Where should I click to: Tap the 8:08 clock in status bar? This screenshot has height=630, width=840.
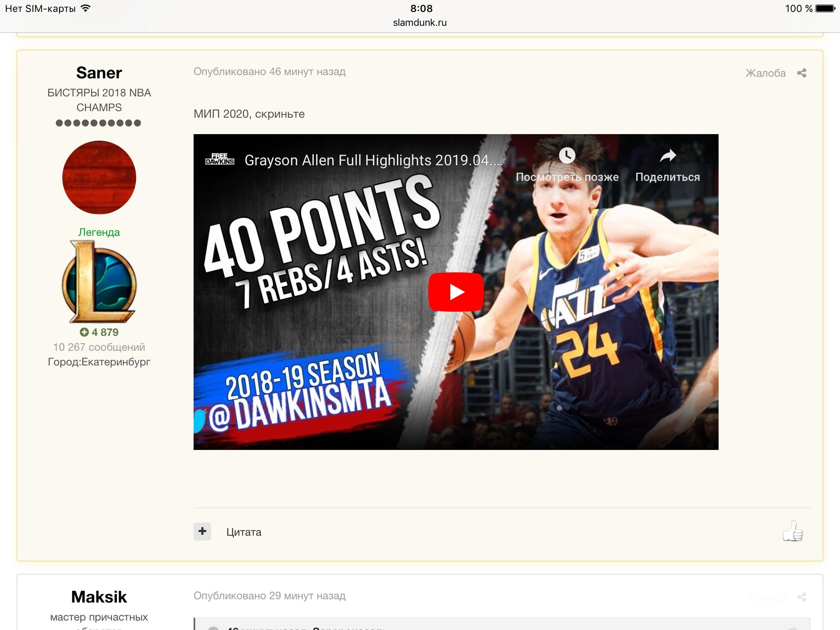pyautogui.click(x=421, y=8)
